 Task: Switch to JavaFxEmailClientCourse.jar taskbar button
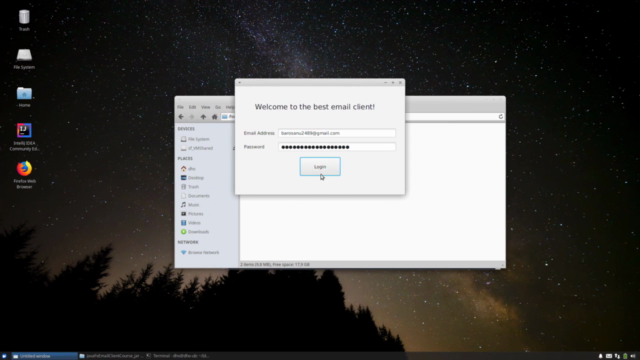click(x=111, y=356)
